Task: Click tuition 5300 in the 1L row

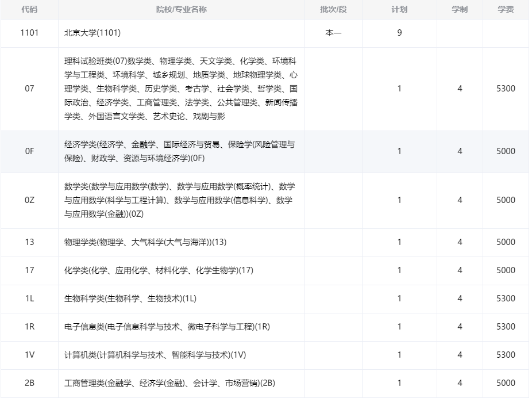Action: click(506, 298)
